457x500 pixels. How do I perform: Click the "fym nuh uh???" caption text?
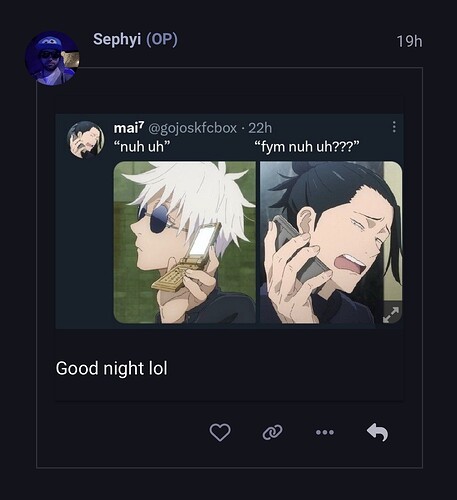click(307, 146)
